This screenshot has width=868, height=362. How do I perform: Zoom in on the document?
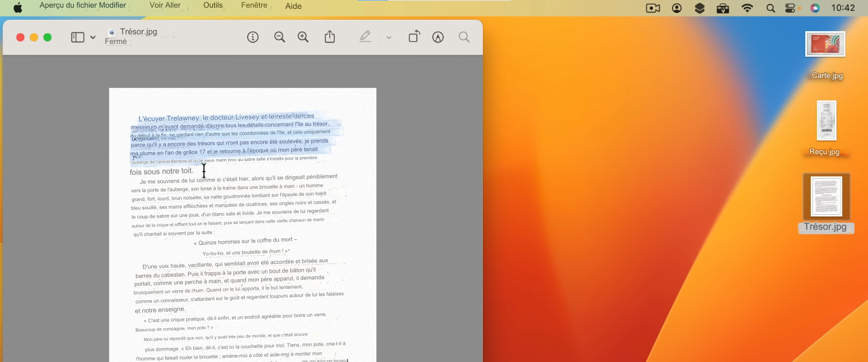(303, 38)
